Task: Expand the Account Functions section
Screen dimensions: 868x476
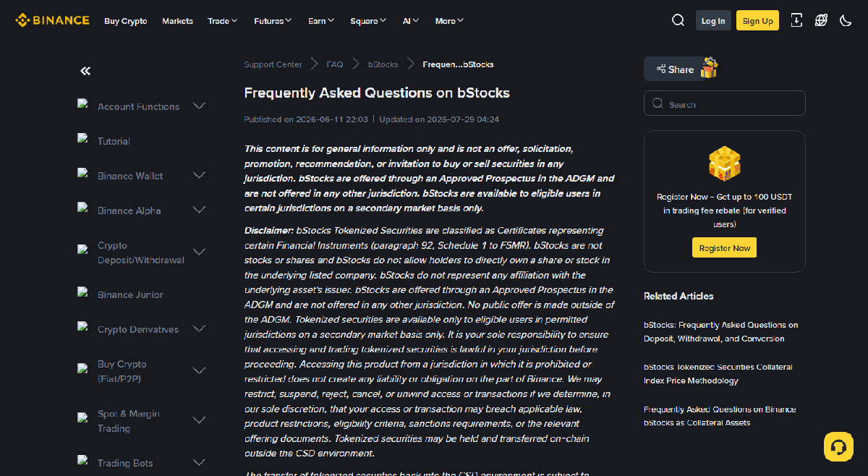Action: [200, 106]
